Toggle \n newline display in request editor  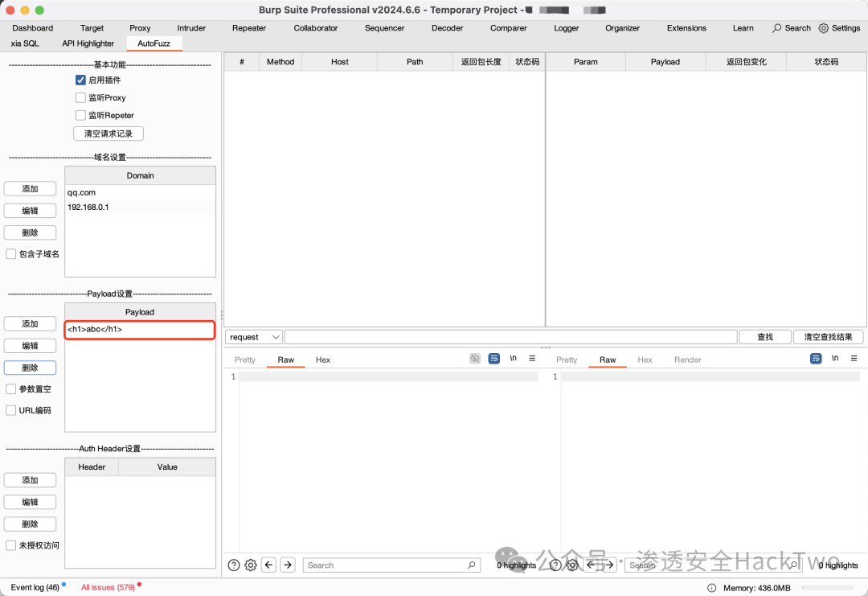tap(513, 359)
